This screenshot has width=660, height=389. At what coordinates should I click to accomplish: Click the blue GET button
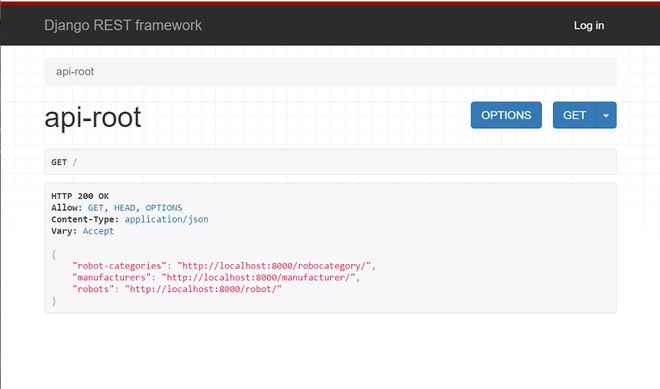click(575, 115)
